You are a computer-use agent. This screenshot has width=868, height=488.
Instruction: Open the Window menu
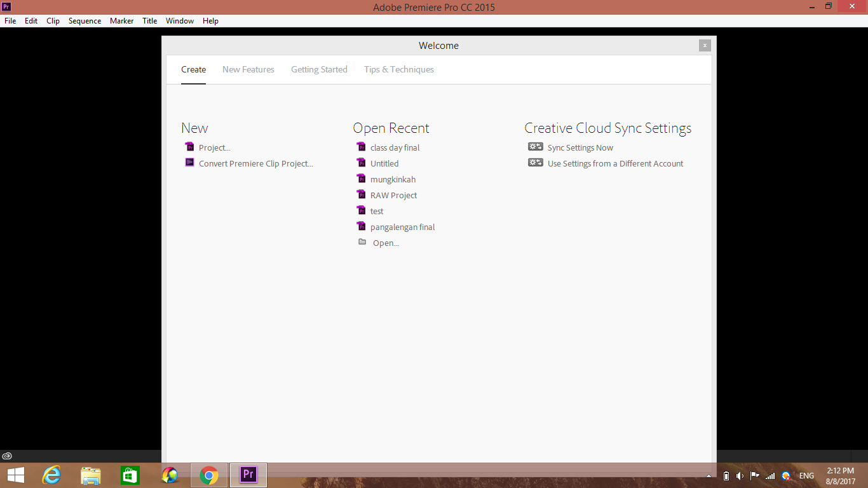pos(179,20)
